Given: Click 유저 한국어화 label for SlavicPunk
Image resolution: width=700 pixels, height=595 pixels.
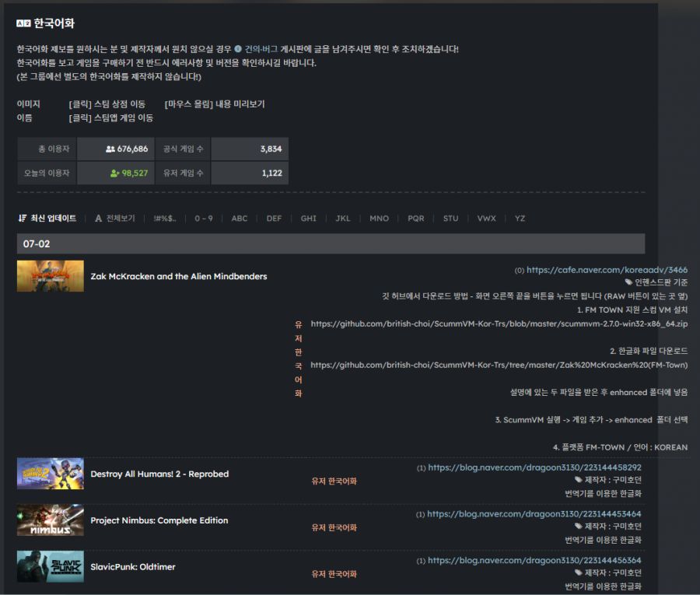Looking at the screenshot, I should coord(334,574).
